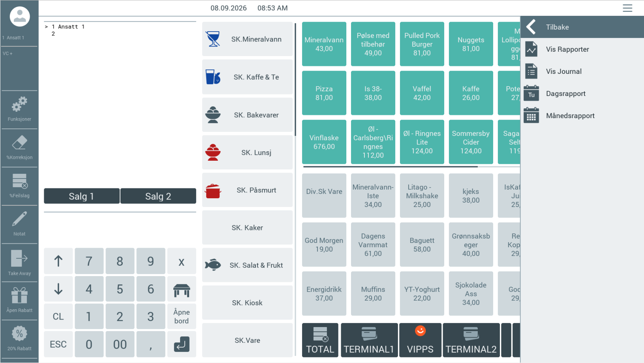Go back using the Tilbake arrow
Viewport: 644px width, 363px height.
[x=531, y=27]
